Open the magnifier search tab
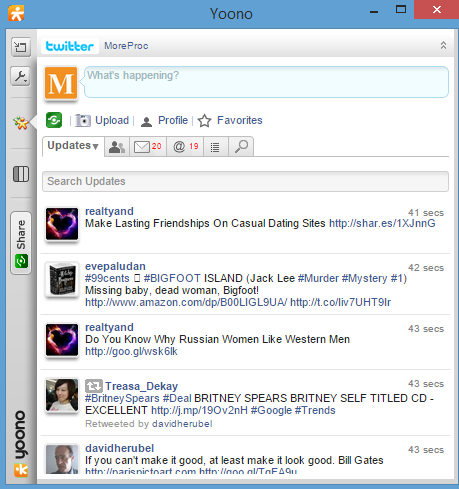This screenshot has height=489, width=459. coord(241,147)
